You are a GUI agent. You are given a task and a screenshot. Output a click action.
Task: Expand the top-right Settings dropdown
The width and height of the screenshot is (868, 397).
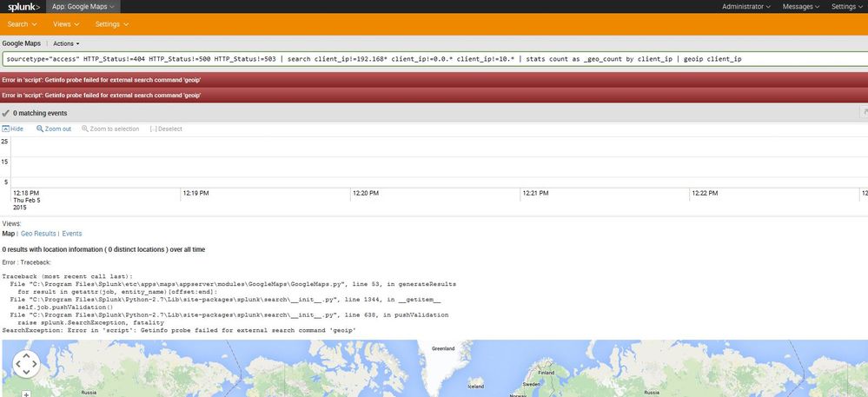click(x=847, y=7)
